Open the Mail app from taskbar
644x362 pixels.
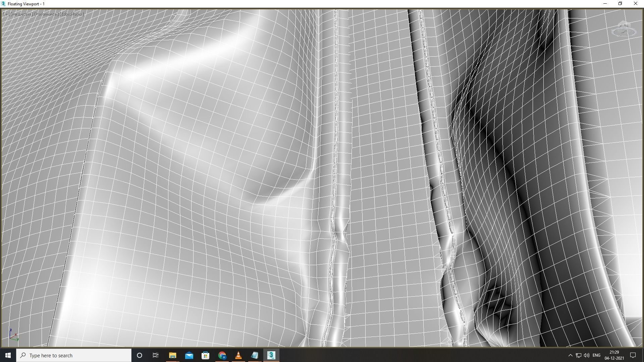pyautogui.click(x=189, y=355)
